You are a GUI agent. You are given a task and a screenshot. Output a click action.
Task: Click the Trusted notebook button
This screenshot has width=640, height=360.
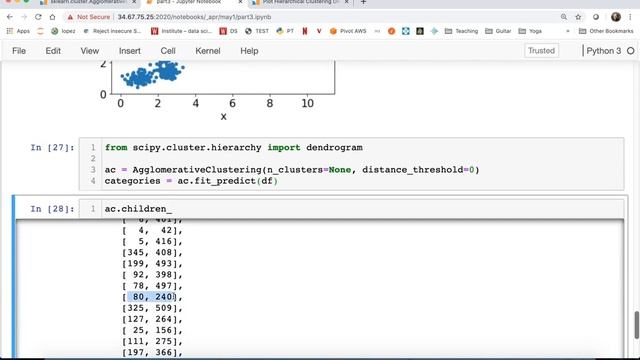coord(541,51)
